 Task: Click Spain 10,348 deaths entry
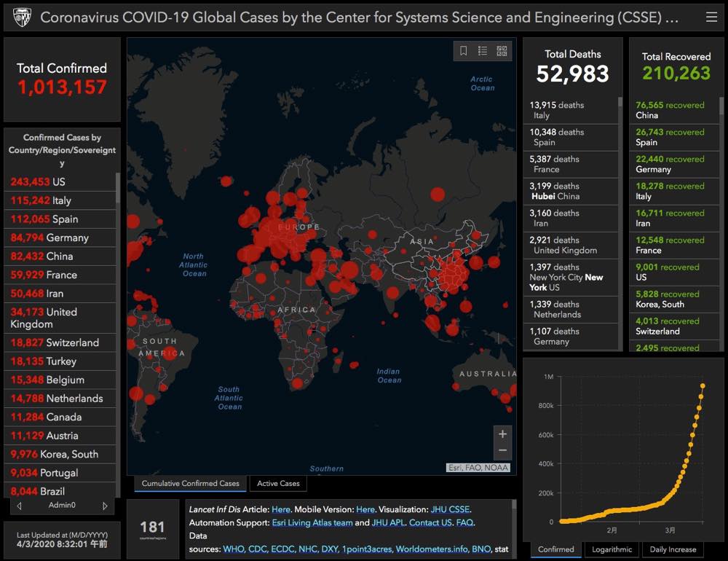click(x=571, y=137)
